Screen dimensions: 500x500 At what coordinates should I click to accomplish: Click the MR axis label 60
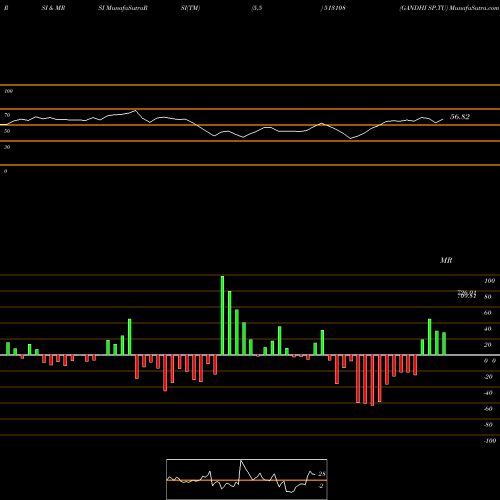(x=488, y=313)
